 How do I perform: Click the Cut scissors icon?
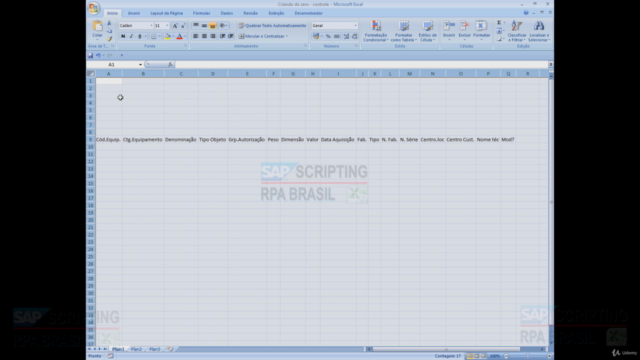coord(109,23)
